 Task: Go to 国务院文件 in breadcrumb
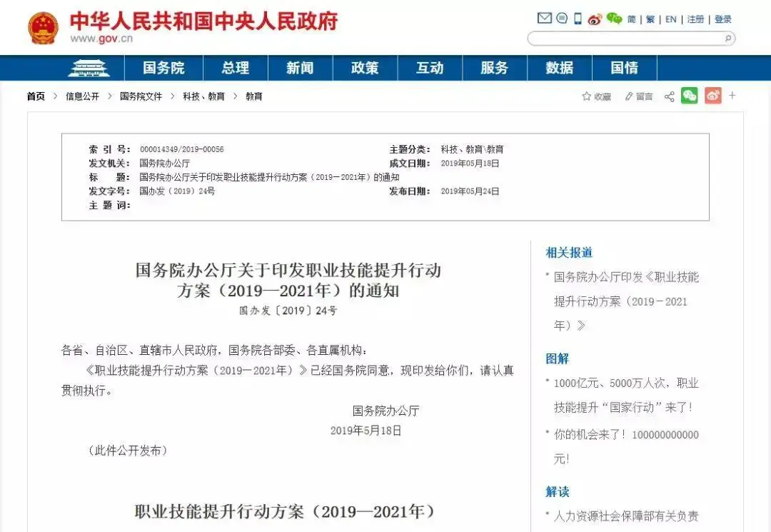[x=141, y=96]
